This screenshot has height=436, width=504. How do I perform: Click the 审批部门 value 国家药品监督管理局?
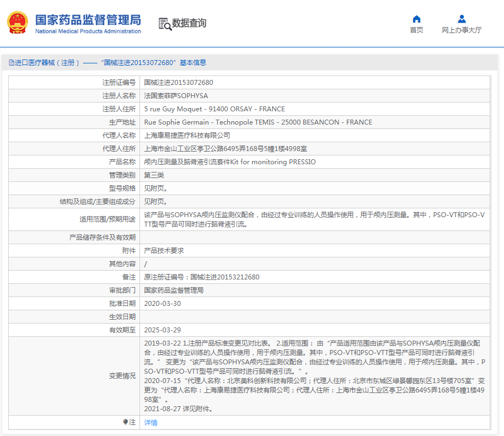coord(174,290)
